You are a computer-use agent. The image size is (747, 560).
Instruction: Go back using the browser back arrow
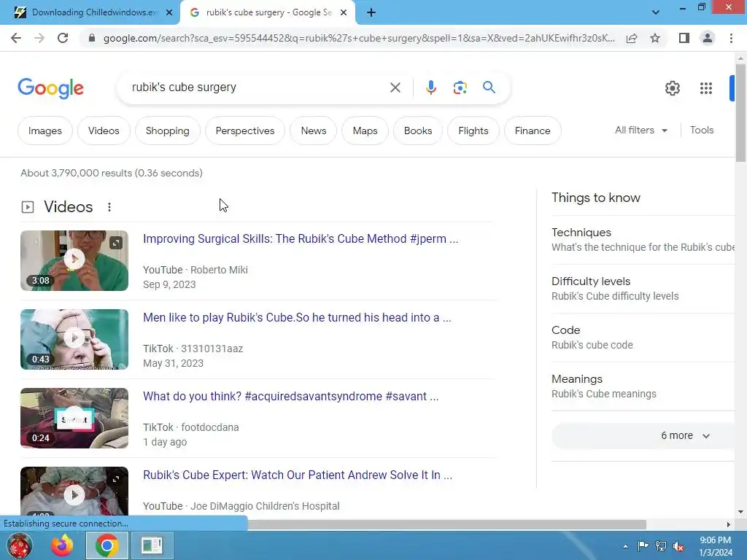[x=16, y=38]
